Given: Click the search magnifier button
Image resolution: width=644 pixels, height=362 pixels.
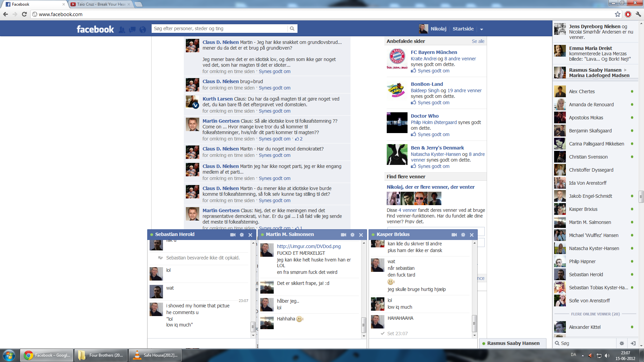Looking at the screenshot, I should click(x=292, y=28).
